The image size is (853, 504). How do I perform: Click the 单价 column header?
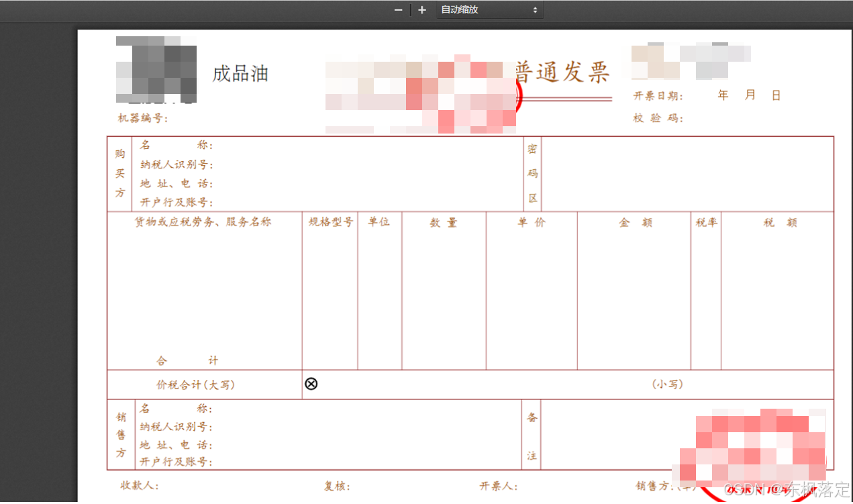(x=532, y=223)
